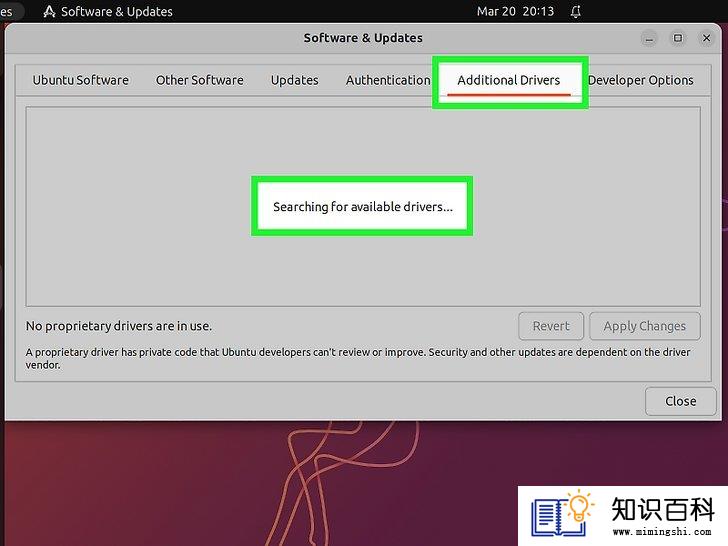The height and width of the screenshot is (546, 728).
Task: Click the Mar 20 20:13 clock
Action: [515, 11]
